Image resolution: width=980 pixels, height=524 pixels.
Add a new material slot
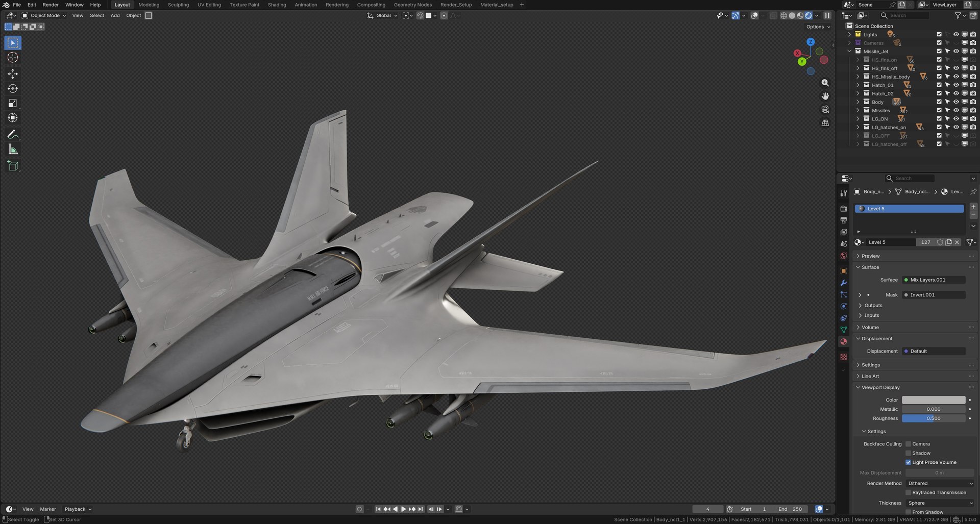(973, 207)
